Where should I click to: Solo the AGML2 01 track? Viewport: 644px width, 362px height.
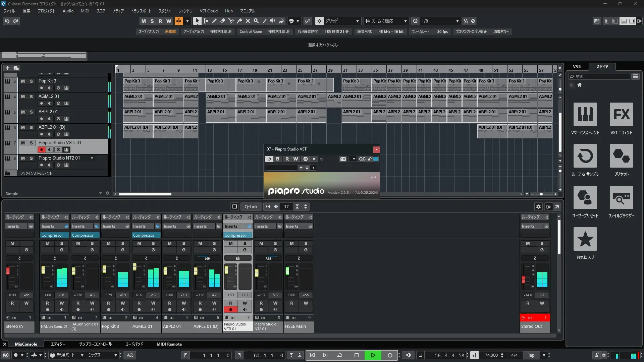point(31,97)
